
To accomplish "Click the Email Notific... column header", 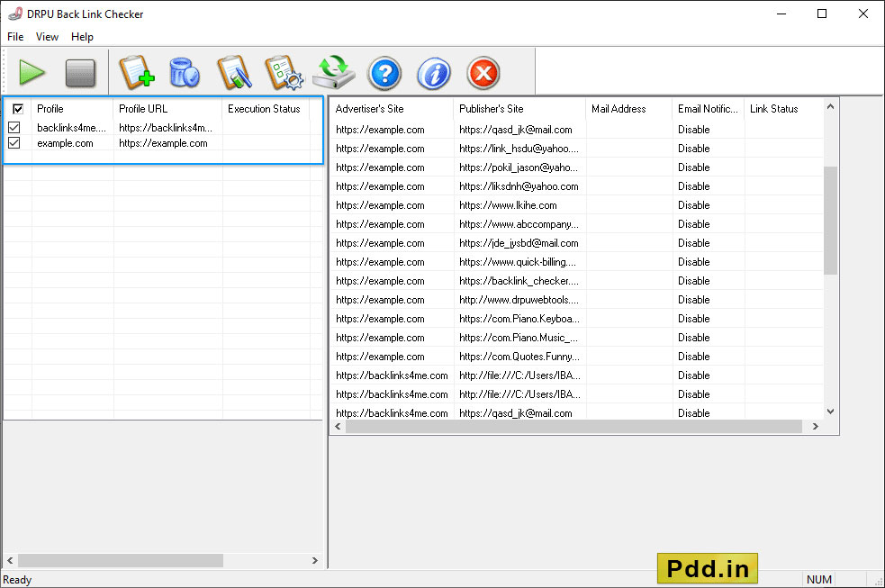I will [709, 109].
